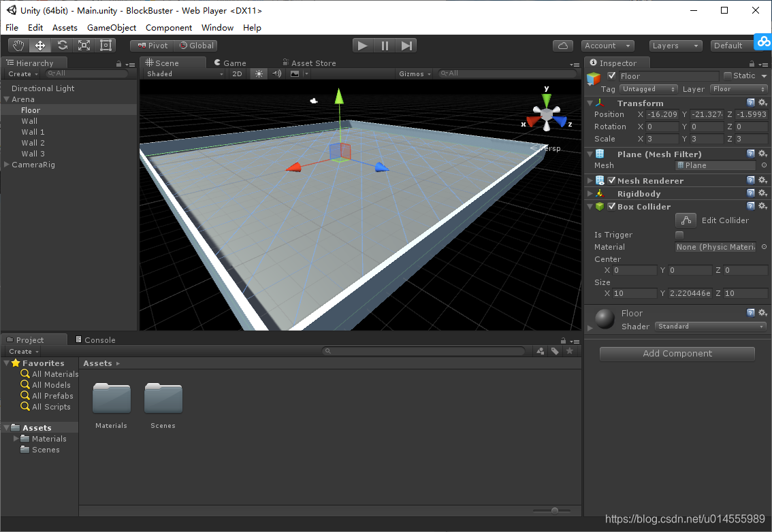The image size is (772, 532).
Task: Disable the Mesh Renderer component
Action: pyautogui.click(x=610, y=180)
